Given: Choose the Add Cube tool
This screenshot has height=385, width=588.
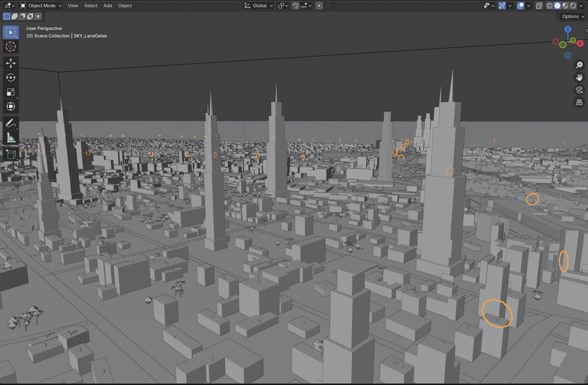Looking at the screenshot, I should (x=11, y=154).
